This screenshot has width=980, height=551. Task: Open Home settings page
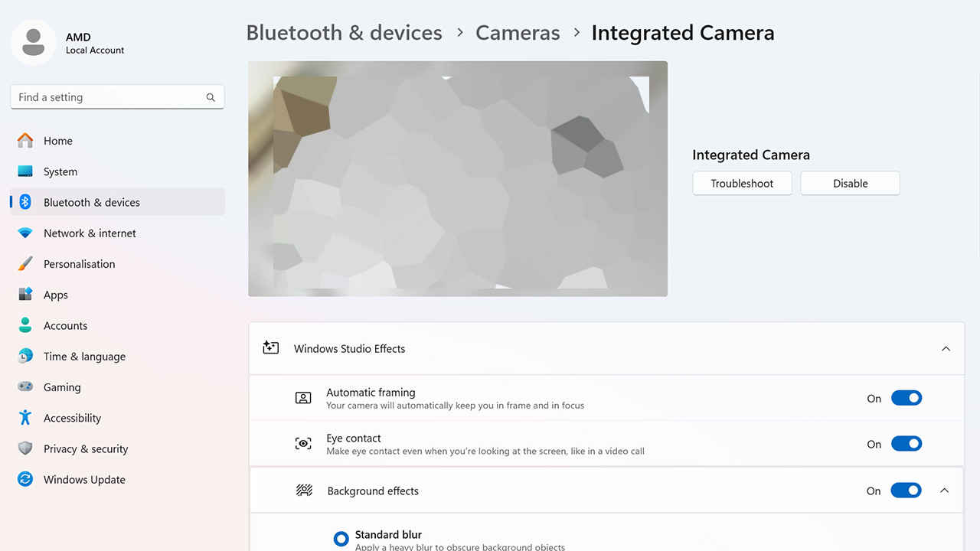pyautogui.click(x=117, y=141)
